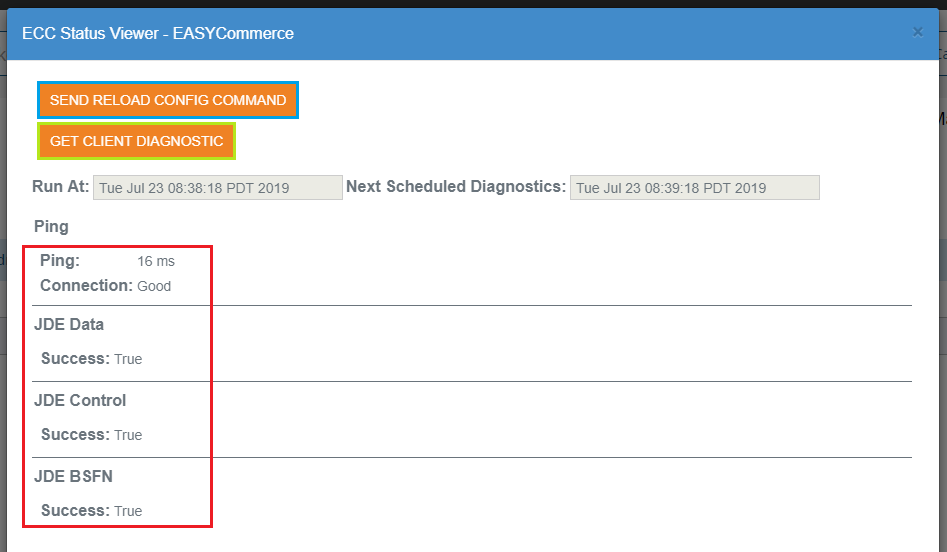Click the Send Reload Config Command button
The width and height of the screenshot is (947, 552).
pos(168,100)
